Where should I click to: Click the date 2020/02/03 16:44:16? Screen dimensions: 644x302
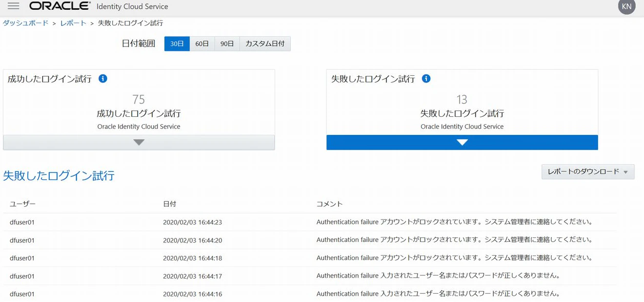pyautogui.click(x=192, y=294)
